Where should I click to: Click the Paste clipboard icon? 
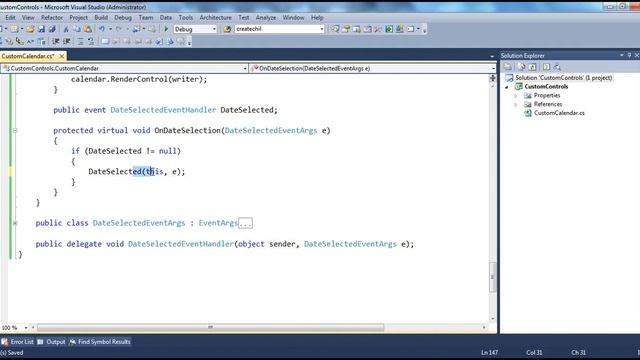[87, 29]
